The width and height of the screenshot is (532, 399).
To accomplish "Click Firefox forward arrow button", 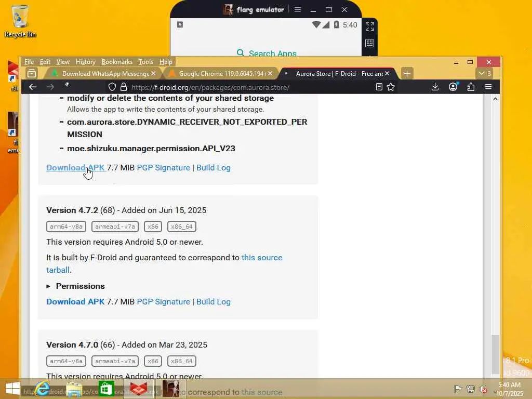I will pyautogui.click(x=50, y=87).
